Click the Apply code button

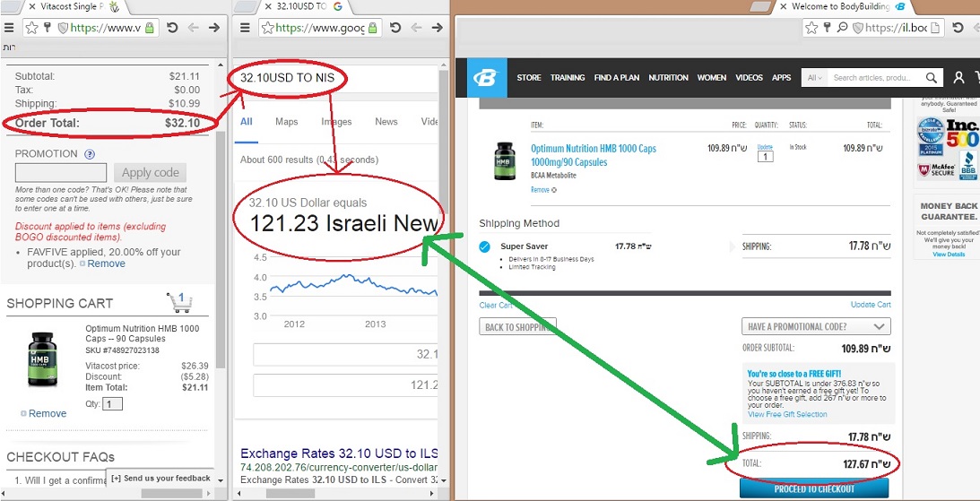(x=150, y=173)
